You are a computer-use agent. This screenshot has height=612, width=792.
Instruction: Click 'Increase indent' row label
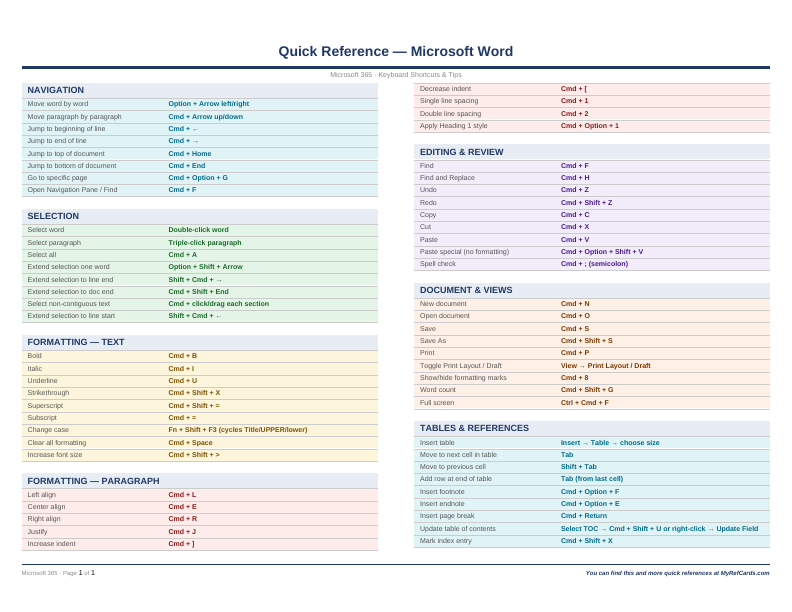(52, 544)
